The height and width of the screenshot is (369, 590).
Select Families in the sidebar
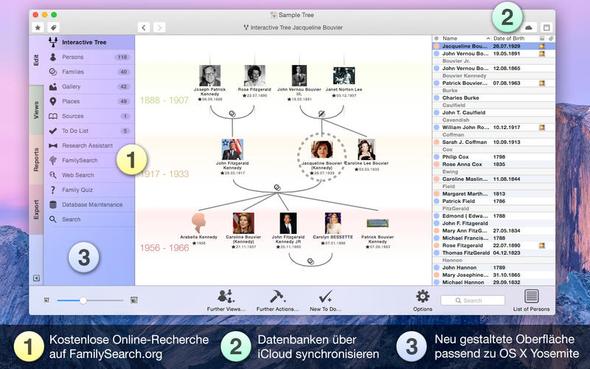90,72
